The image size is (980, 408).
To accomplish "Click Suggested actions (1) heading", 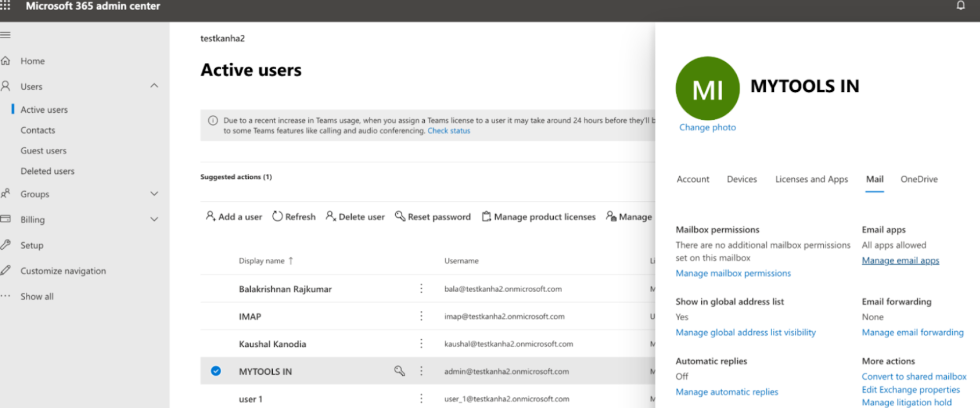I will pos(236,177).
